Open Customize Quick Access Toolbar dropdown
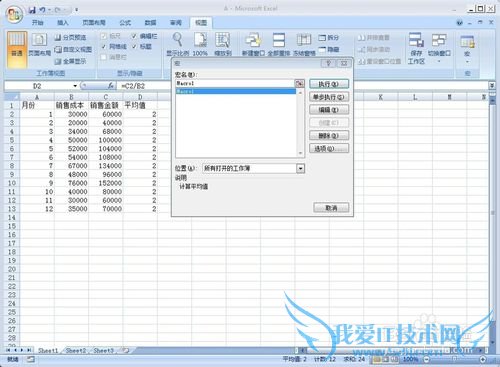This screenshot has height=367, width=500. coord(76,10)
